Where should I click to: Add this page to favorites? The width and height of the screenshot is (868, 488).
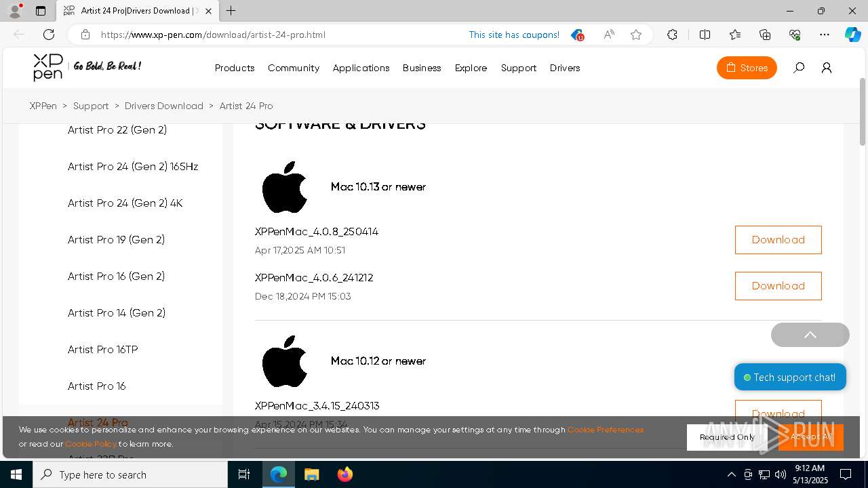pos(636,35)
